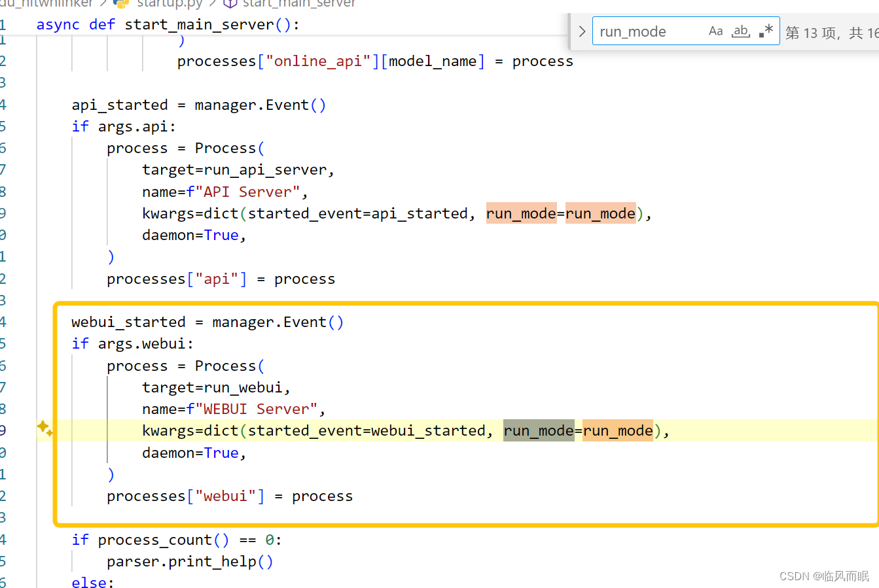The image size is (879, 588).
Task: Click the line target=run_webui,
Action: (217, 388)
